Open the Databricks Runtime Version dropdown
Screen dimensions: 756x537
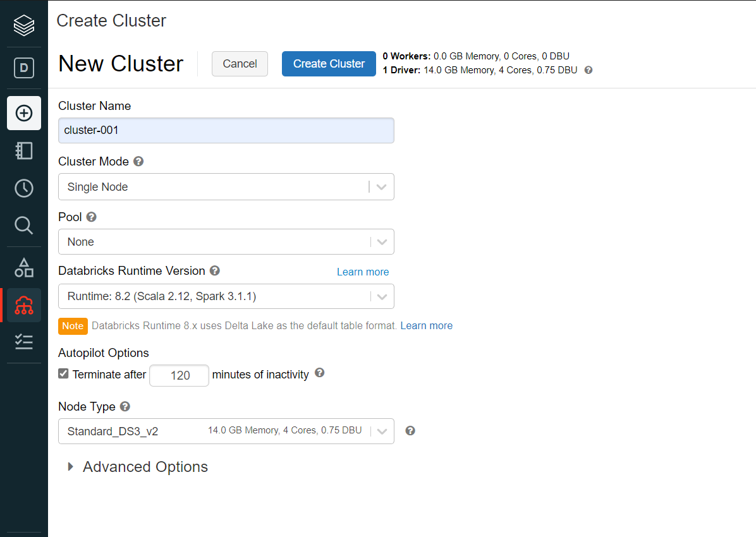(226, 296)
